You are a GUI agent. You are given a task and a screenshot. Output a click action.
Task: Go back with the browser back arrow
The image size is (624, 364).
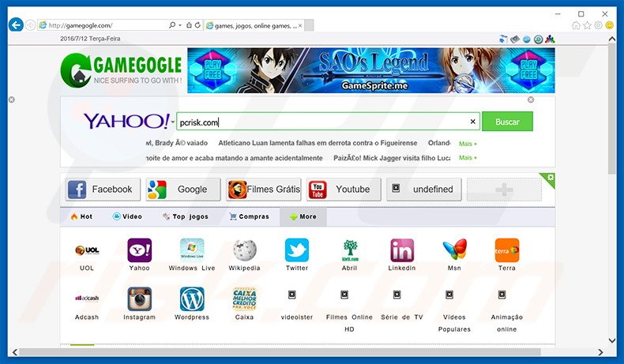[x=16, y=25]
